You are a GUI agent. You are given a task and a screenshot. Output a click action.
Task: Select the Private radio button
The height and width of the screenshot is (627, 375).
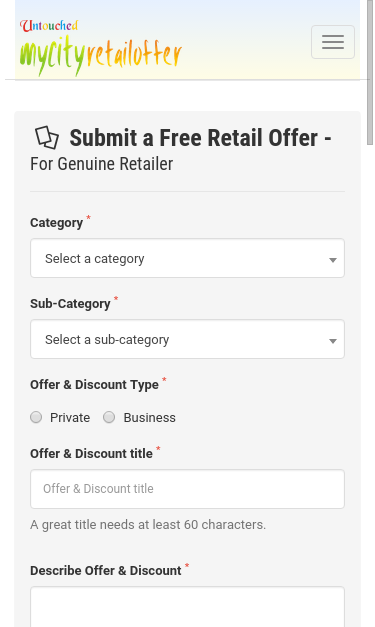click(x=36, y=417)
